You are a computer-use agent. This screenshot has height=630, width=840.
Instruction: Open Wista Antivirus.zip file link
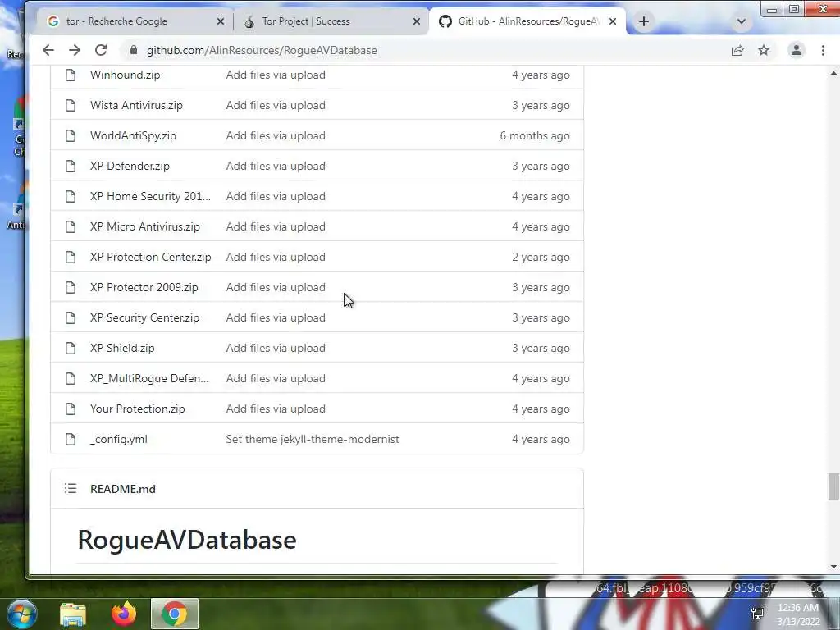(136, 106)
